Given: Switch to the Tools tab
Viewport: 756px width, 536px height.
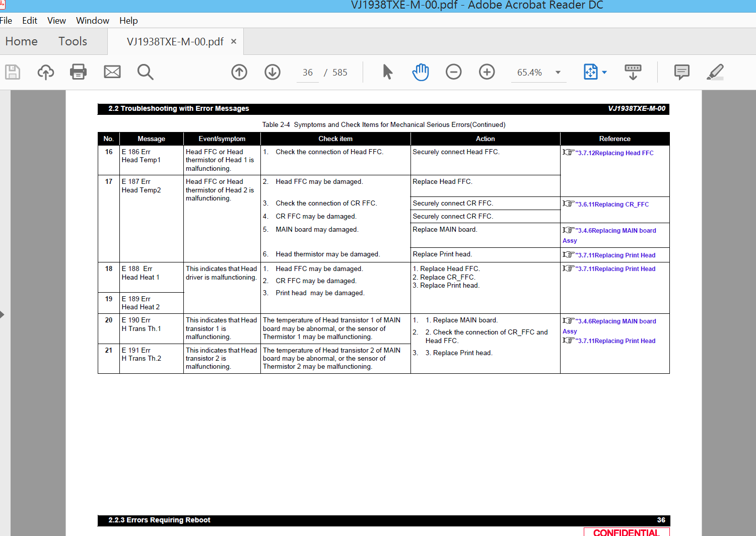Looking at the screenshot, I should tap(73, 41).
